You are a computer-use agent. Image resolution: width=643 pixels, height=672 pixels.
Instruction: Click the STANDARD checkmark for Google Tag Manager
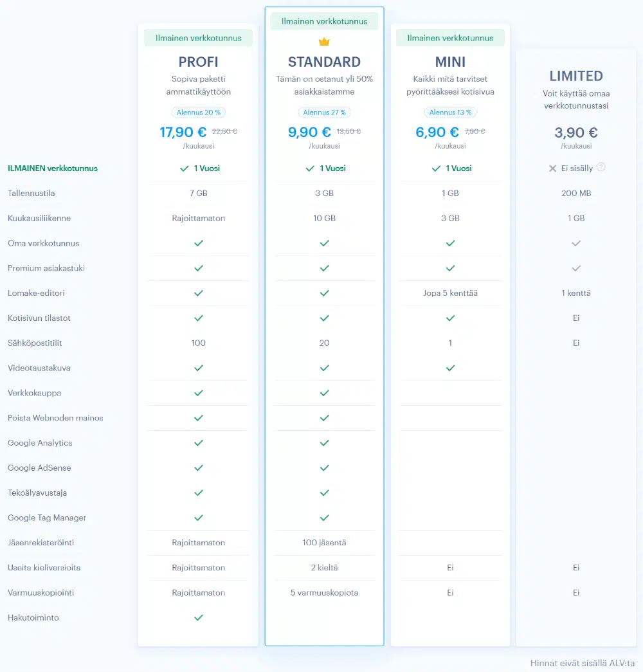(x=324, y=518)
